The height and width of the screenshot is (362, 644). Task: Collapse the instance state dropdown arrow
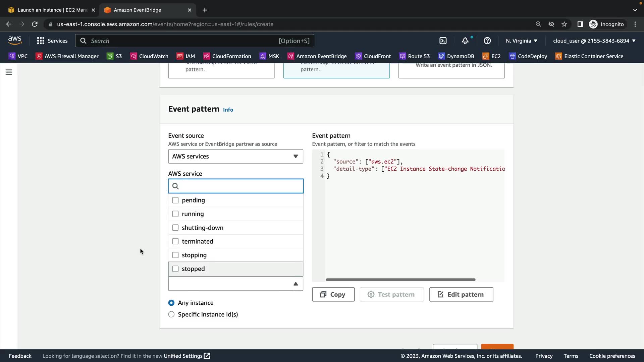[x=296, y=284]
